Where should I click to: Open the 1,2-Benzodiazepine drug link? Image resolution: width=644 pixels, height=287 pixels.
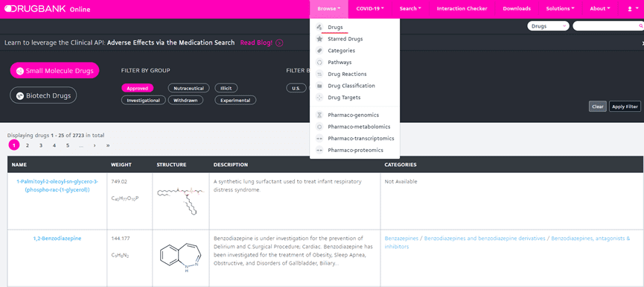pos(57,239)
